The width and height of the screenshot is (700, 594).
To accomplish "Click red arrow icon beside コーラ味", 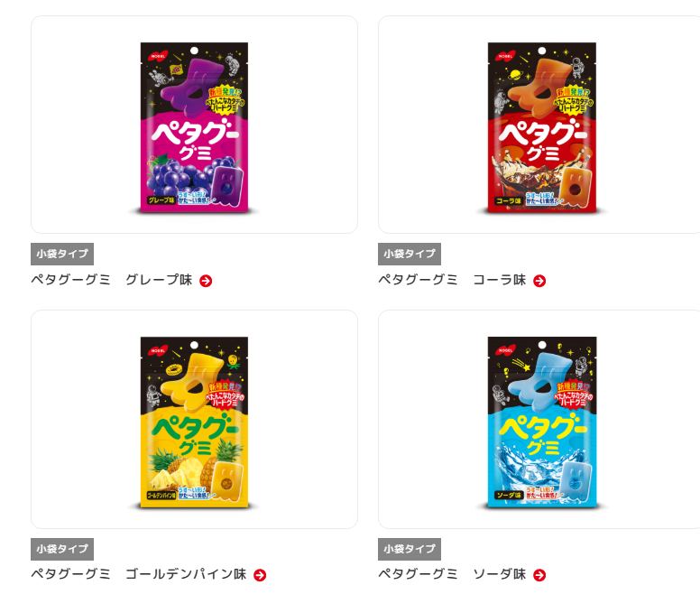I will [x=539, y=281].
